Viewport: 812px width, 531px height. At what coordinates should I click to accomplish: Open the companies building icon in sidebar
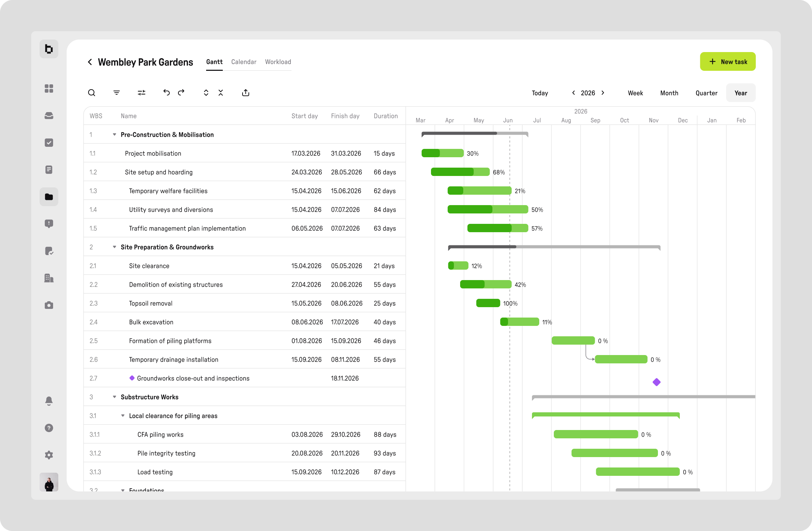click(x=49, y=278)
